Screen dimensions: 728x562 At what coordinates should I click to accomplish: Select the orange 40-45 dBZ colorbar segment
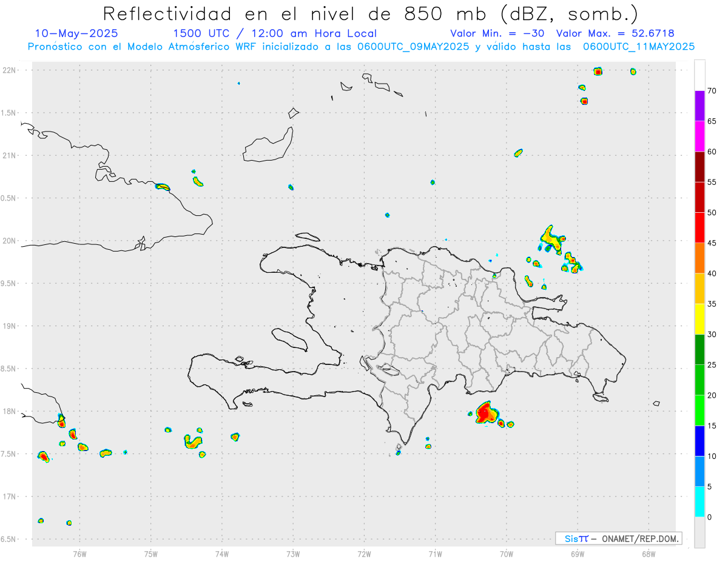[700, 258]
